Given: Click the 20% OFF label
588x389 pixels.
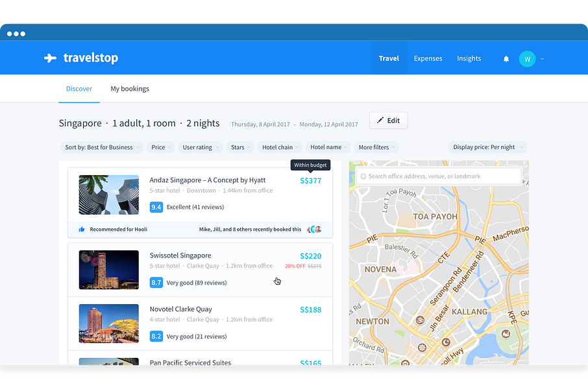Looking at the screenshot, I should [295, 266].
